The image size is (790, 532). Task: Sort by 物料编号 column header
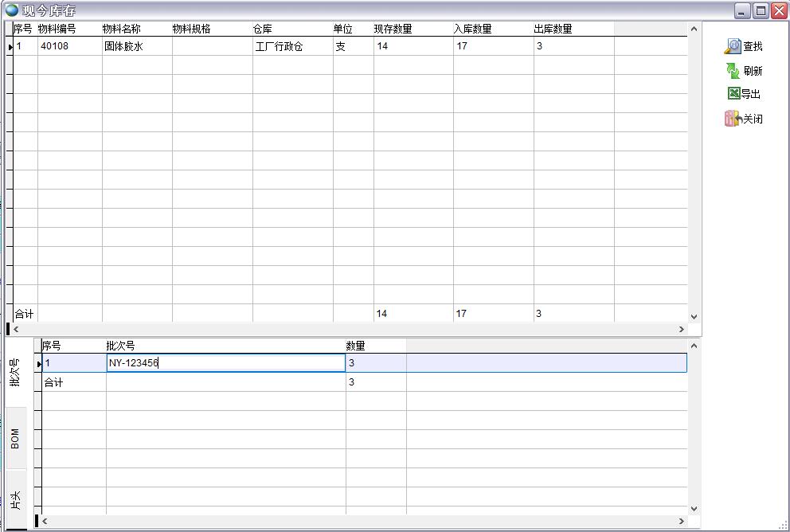(57, 29)
